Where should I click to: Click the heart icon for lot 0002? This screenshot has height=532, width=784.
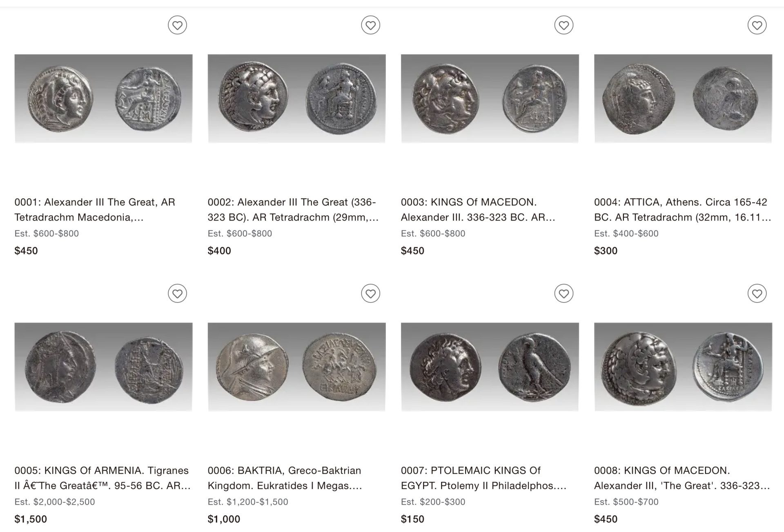click(370, 25)
